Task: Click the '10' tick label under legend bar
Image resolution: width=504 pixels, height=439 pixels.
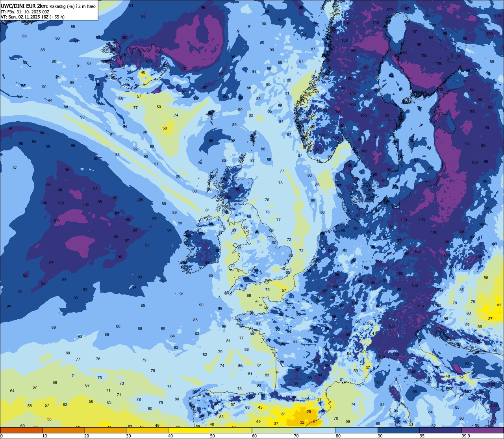Action: [x=44, y=436]
